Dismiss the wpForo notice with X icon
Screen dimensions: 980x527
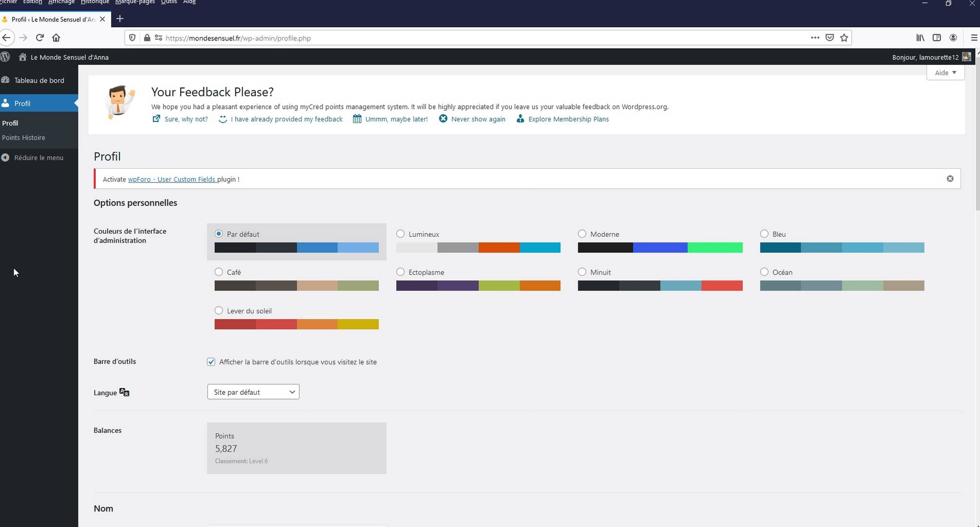pyautogui.click(x=950, y=179)
